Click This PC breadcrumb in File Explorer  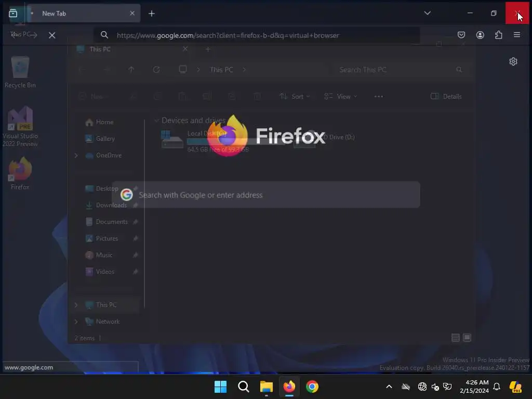tap(221, 70)
